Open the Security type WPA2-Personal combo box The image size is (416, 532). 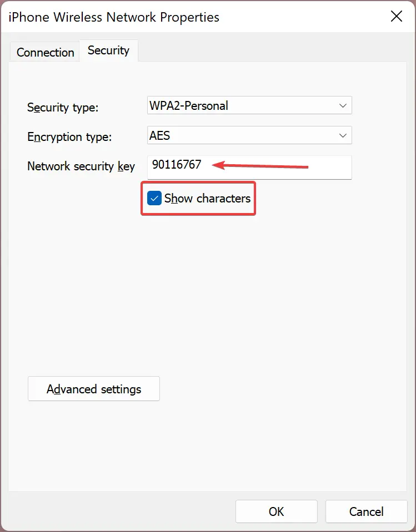tap(249, 105)
